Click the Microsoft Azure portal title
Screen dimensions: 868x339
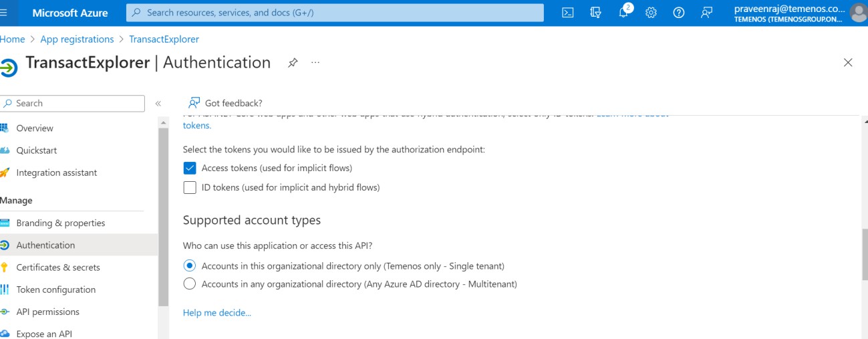click(x=70, y=13)
